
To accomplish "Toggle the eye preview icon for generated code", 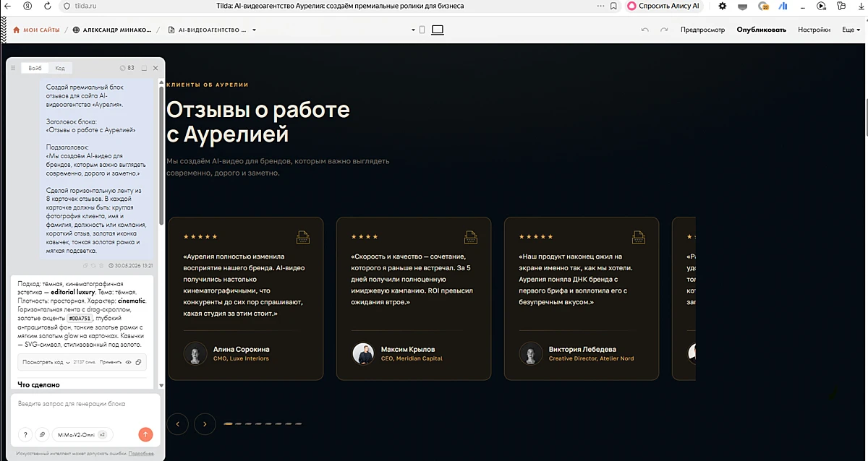I will click(x=129, y=361).
